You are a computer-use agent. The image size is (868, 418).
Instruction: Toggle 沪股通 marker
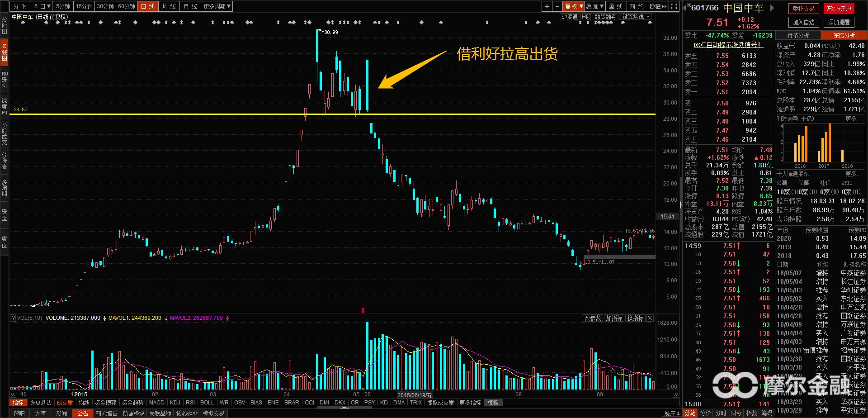pos(570,17)
